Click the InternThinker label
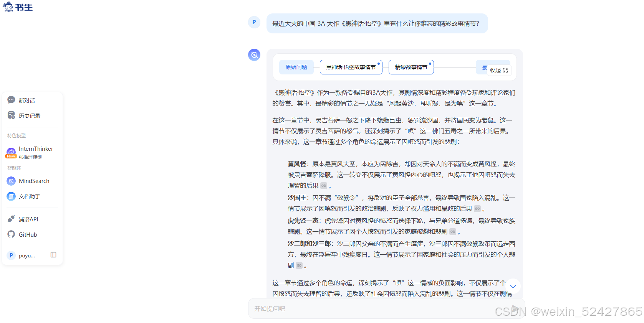Screen dimensions: 644x323 pyautogui.click(x=36, y=149)
